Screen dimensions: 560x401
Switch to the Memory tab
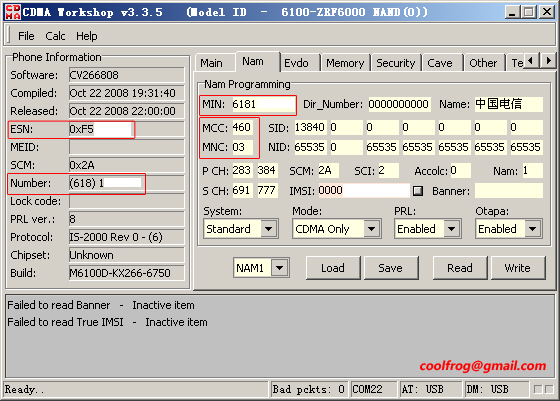(345, 63)
